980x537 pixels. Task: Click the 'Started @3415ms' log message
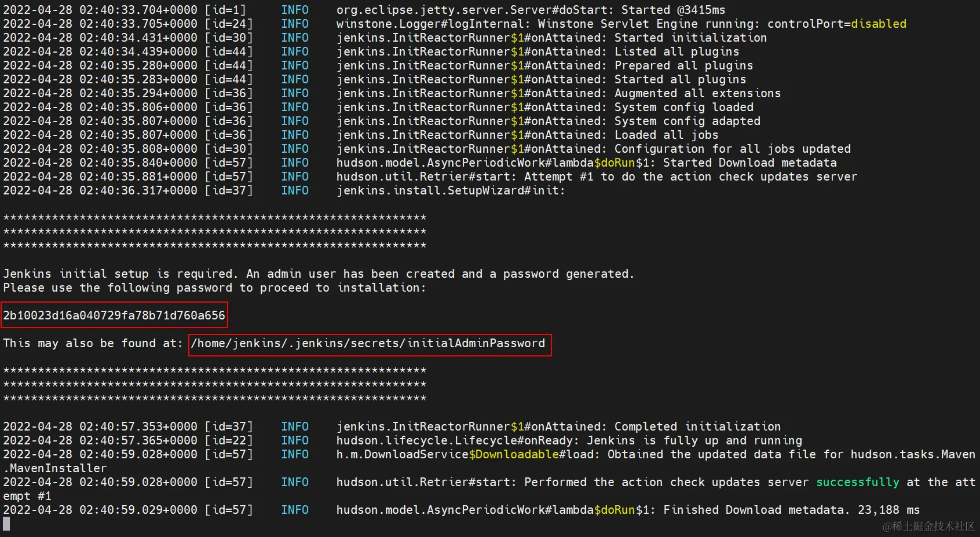tap(673, 10)
